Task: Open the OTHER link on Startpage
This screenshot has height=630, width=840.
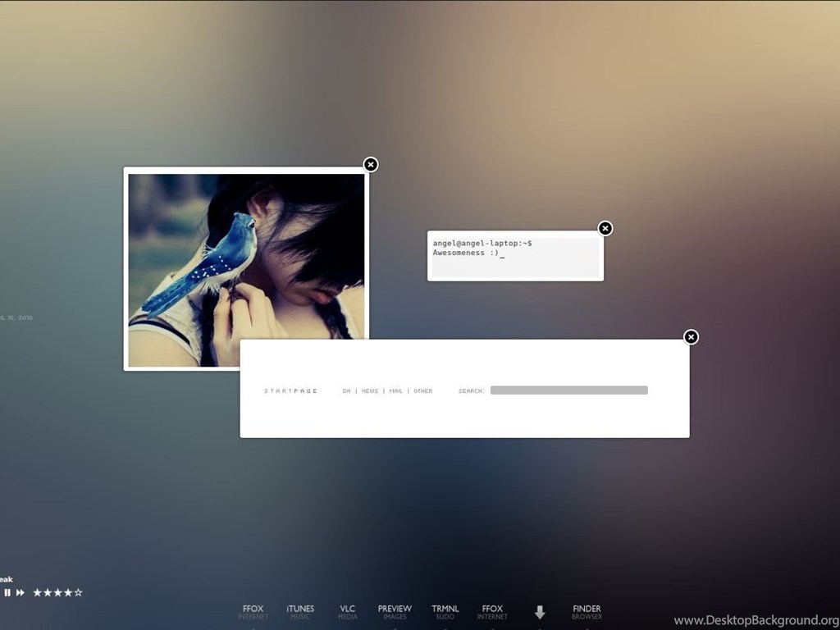Action: (422, 391)
